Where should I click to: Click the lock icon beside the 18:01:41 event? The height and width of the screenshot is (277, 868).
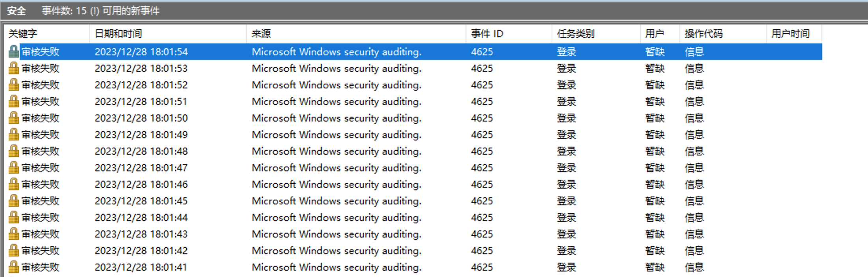[13, 267]
